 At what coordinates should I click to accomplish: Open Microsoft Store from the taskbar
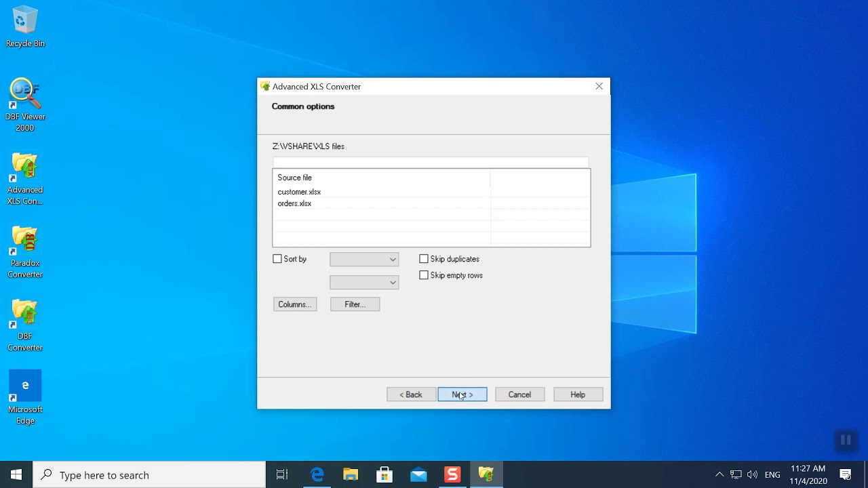click(x=384, y=474)
